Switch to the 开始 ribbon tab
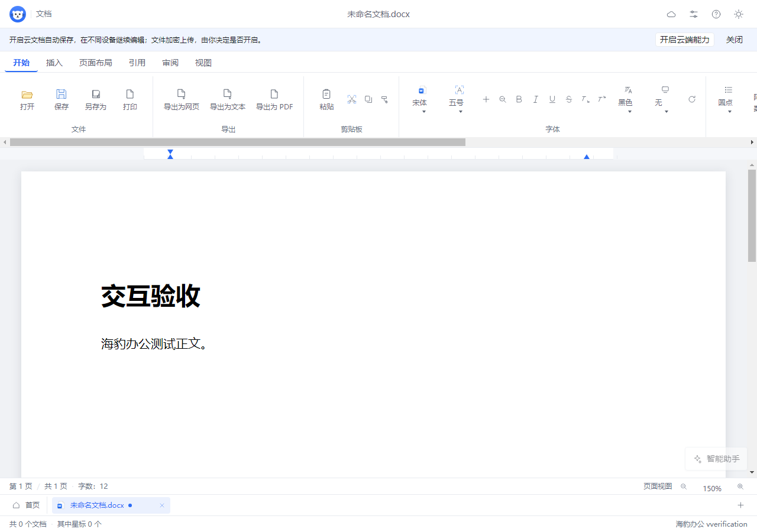Image resolution: width=757 pixels, height=532 pixels. [x=21, y=63]
